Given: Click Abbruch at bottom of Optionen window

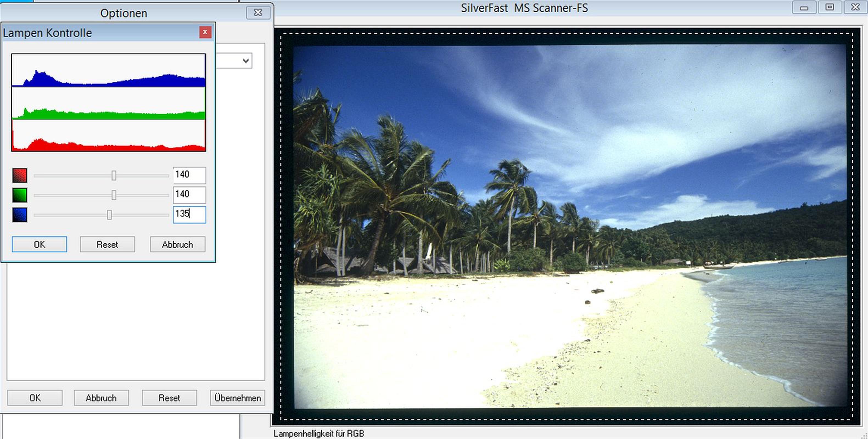Looking at the screenshot, I should [x=101, y=398].
